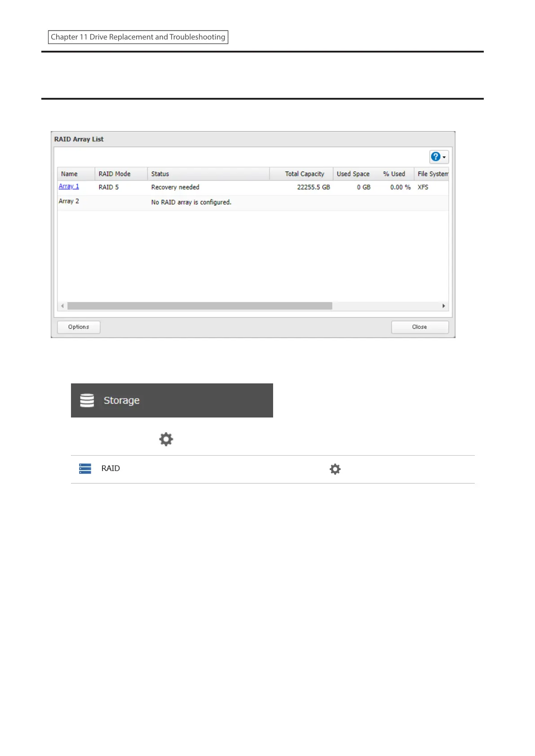Open the settings gear in RAID row
The height and width of the screenshot is (756, 535).
[335, 469]
